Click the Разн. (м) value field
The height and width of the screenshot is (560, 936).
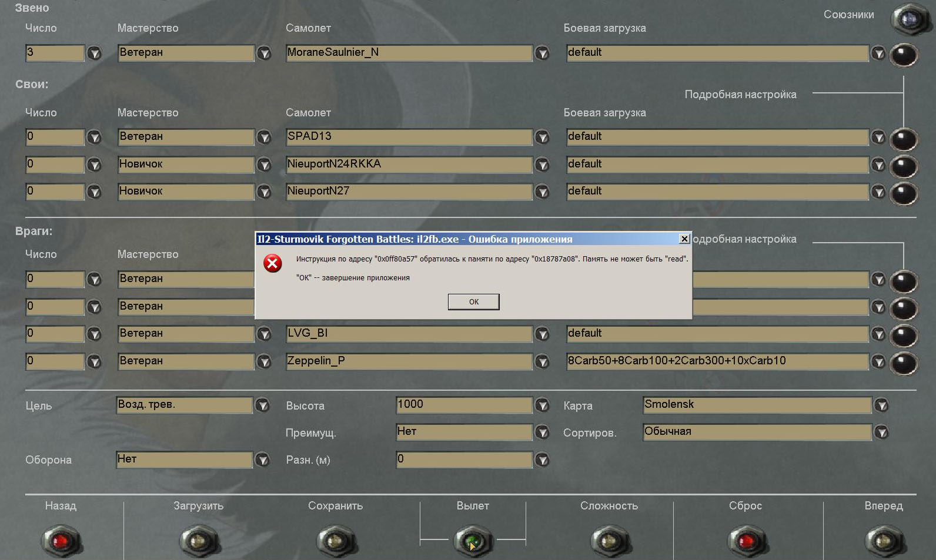point(464,460)
